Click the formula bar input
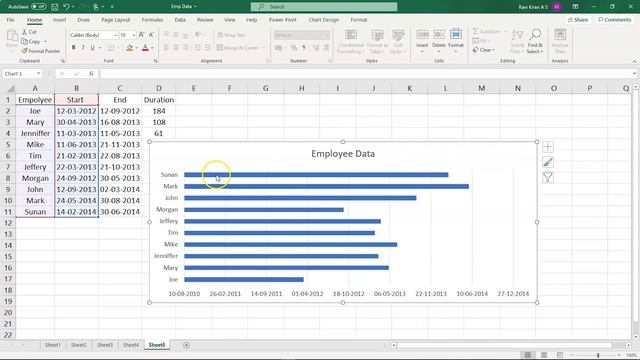Screen dimensions: 640x360 pos(365,74)
